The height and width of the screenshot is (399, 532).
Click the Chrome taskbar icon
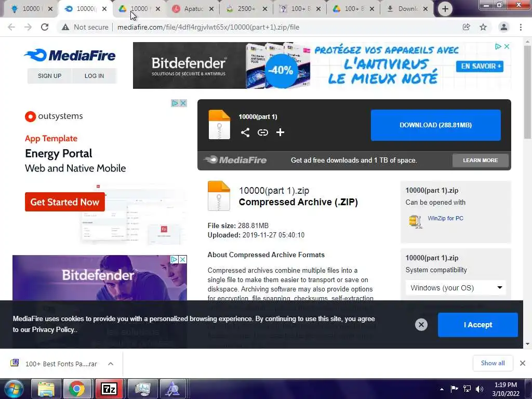click(77, 389)
